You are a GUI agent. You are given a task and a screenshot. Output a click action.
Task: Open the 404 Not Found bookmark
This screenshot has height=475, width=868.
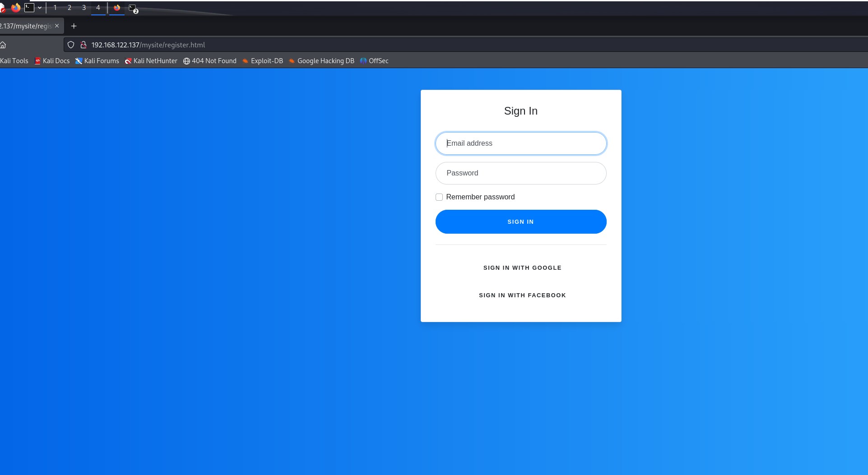pyautogui.click(x=210, y=61)
